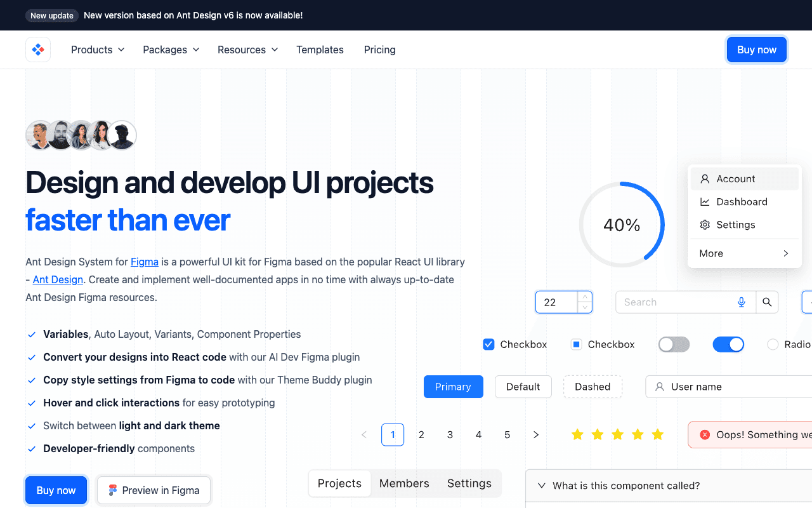Click the previous page arrow in pagination
The width and height of the screenshot is (812, 508).
click(364, 435)
